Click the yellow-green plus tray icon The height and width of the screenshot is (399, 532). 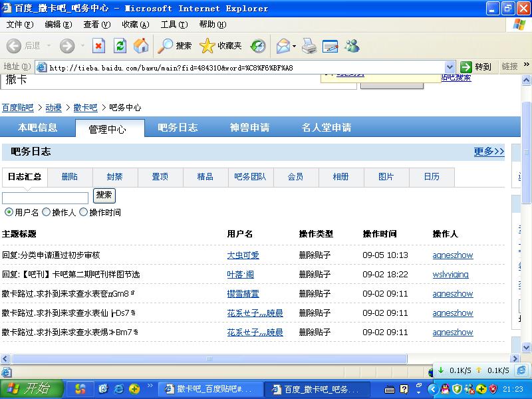click(x=481, y=389)
